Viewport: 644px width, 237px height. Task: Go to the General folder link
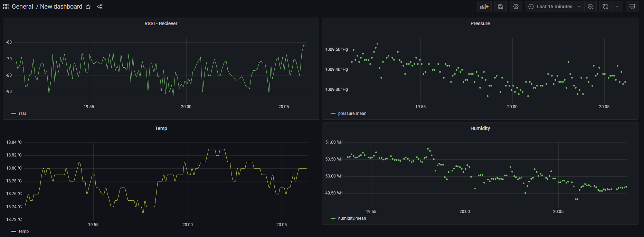[22, 7]
